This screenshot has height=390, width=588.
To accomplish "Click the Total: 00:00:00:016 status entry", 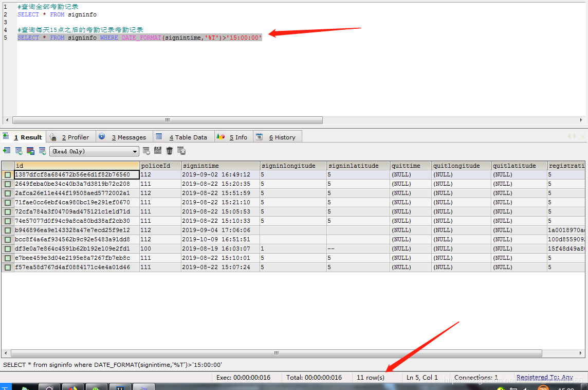I will pos(314,378).
